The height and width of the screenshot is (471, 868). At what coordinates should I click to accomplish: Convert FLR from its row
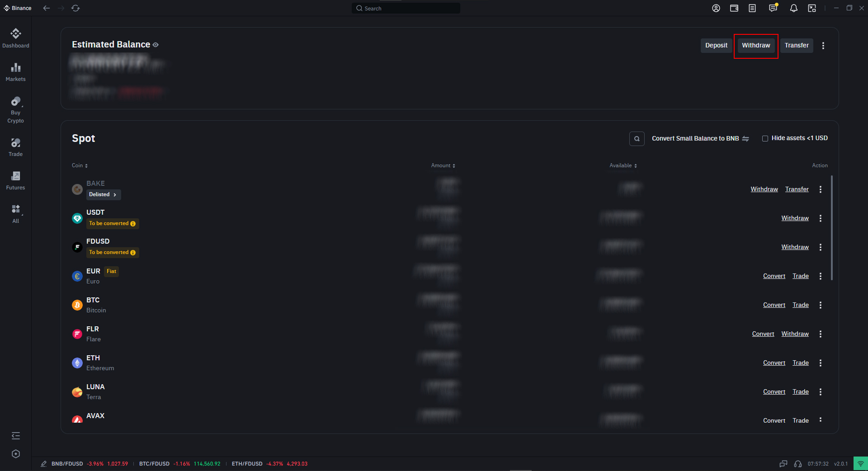763,334
